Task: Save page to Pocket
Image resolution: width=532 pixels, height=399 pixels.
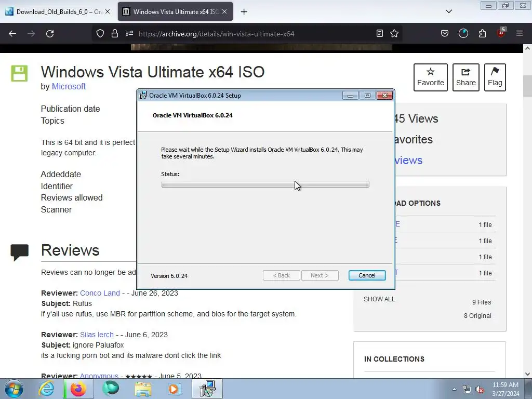Action: (445, 33)
